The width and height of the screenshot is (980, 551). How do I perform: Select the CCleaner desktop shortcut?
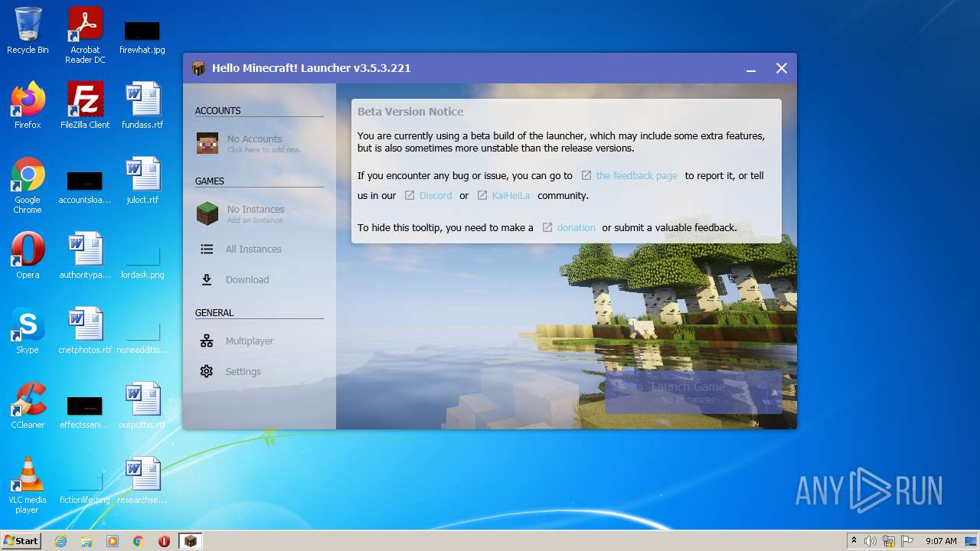[x=28, y=406]
